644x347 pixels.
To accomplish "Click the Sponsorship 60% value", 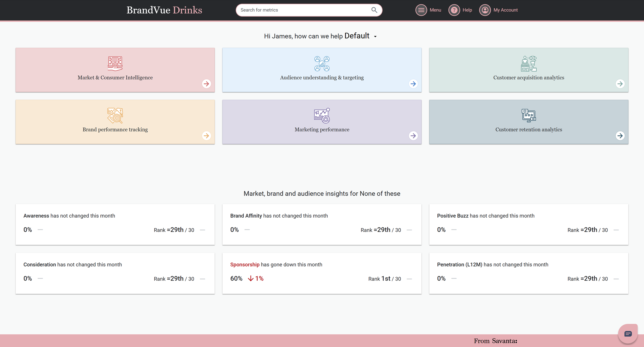I will coord(236,278).
